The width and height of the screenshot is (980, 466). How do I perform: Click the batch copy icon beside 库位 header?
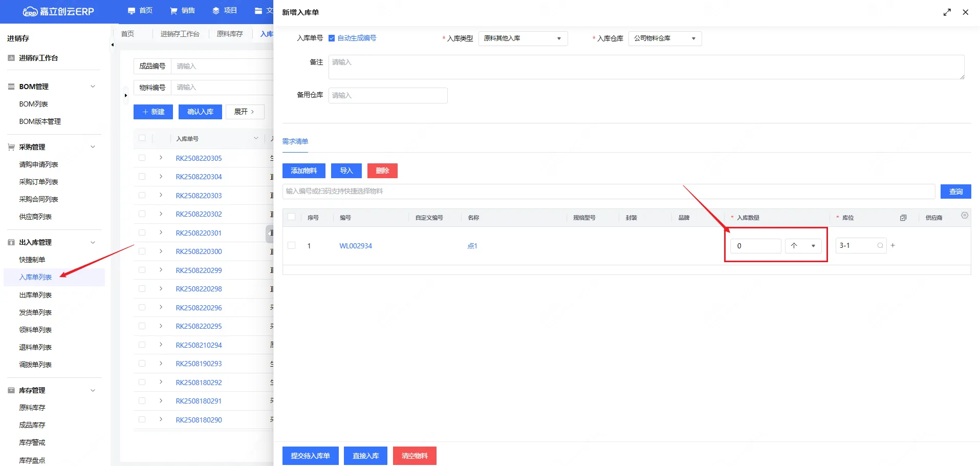click(x=903, y=218)
